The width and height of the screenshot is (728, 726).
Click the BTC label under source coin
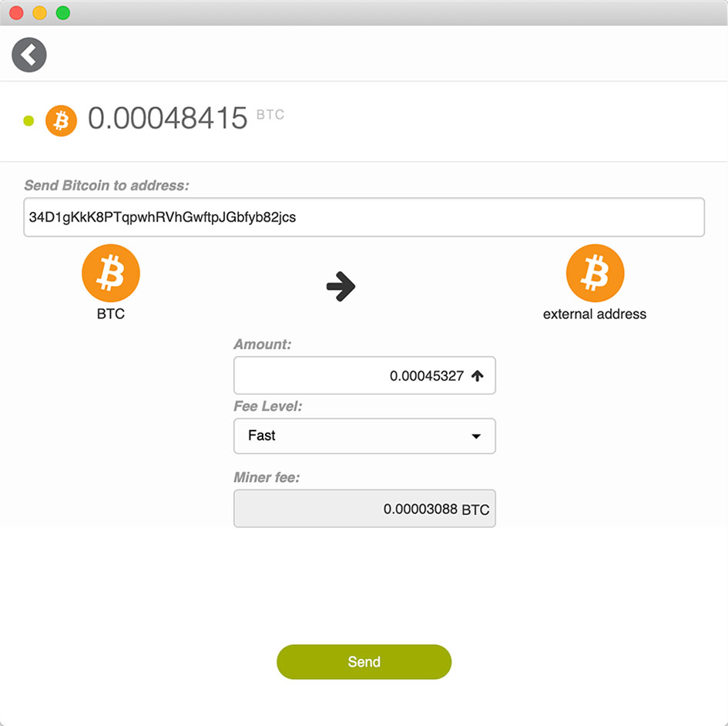coord(110,314)
